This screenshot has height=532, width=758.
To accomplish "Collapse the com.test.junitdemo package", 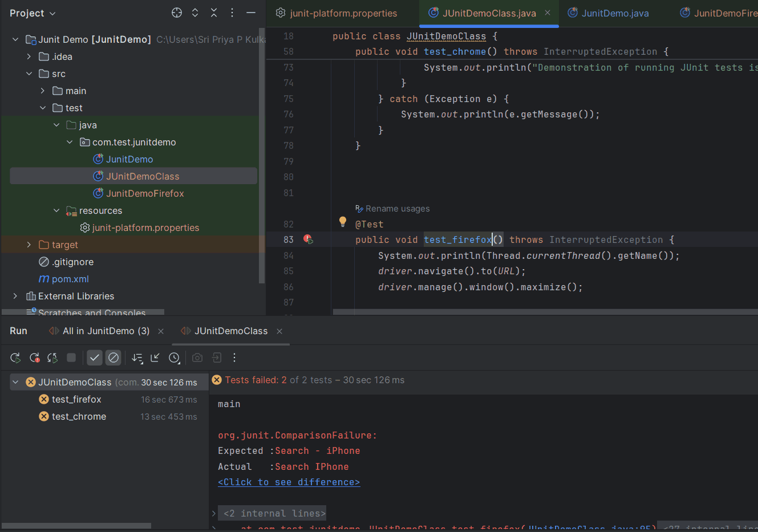I will (x=70, y=142).
